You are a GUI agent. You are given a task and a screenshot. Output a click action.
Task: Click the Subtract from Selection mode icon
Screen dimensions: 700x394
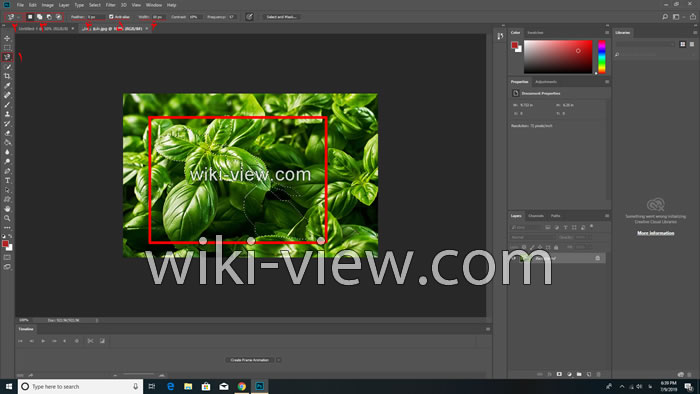click(49, 17)
